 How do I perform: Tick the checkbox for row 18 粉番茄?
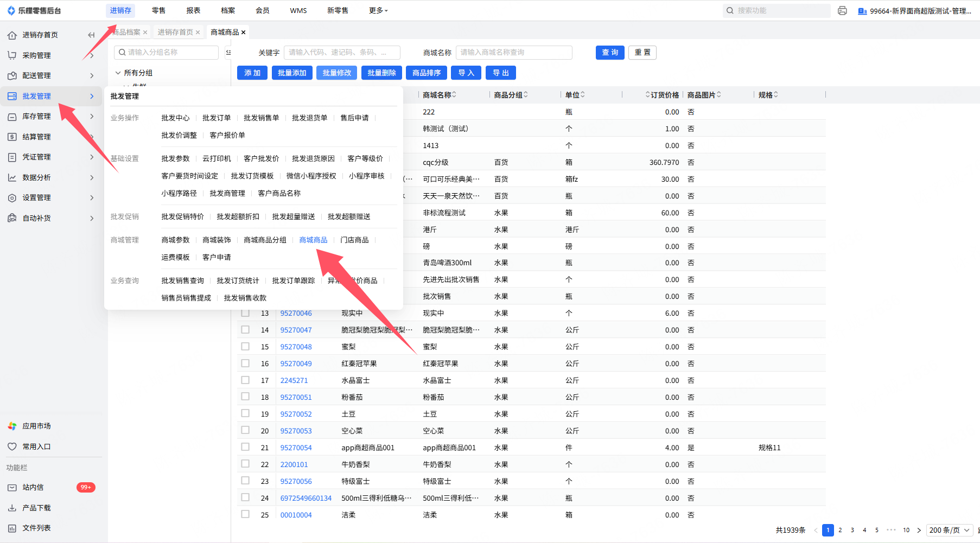tap(245, 397)
